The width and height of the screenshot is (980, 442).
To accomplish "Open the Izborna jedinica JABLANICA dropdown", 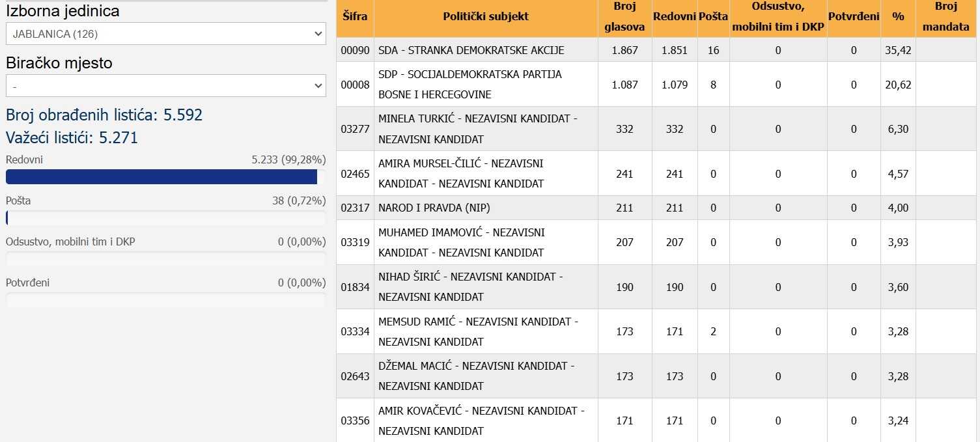I will coord(165,34).
